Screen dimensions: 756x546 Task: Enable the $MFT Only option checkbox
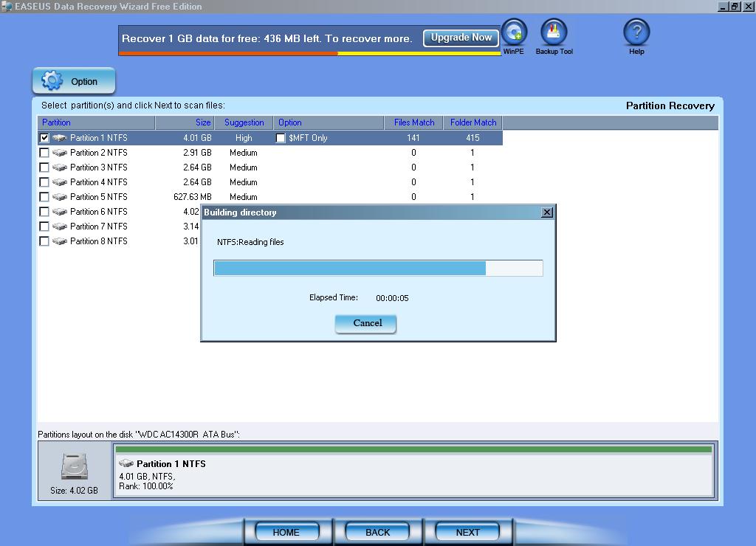tap(281, 138)
